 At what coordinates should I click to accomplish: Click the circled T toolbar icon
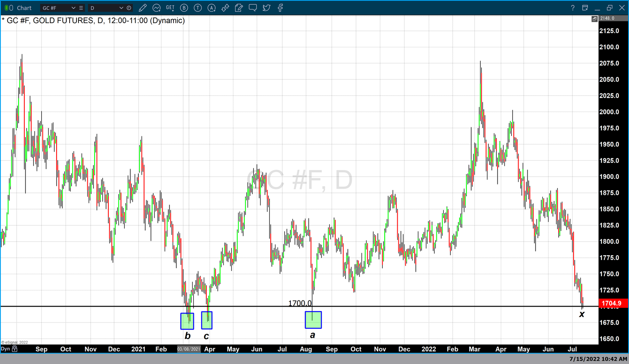coord(198,8)
